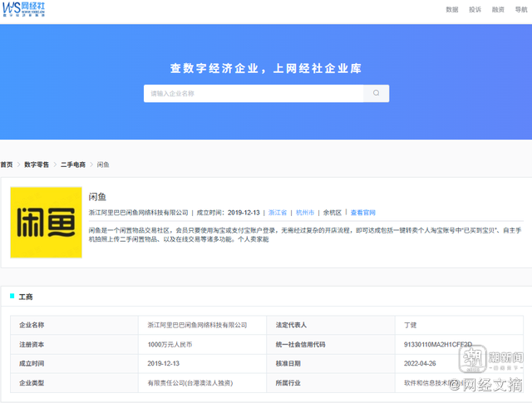Click the 法定代表人 label cell
The image size is (532, 403).
pyautogui.click(x=331, y=325)
